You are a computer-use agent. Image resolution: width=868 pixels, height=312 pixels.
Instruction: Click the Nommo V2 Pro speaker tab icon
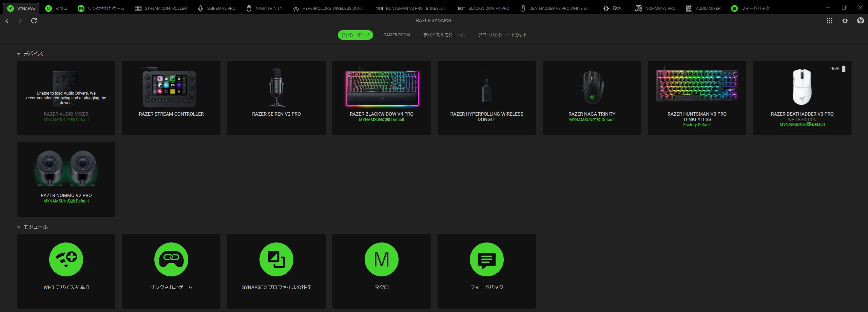(639, 8)
